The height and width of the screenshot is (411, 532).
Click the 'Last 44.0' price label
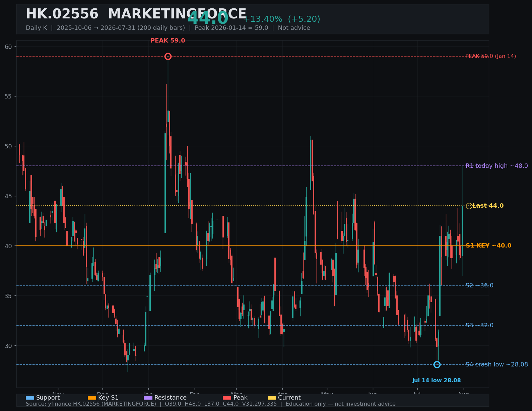[x=488, y=206]
